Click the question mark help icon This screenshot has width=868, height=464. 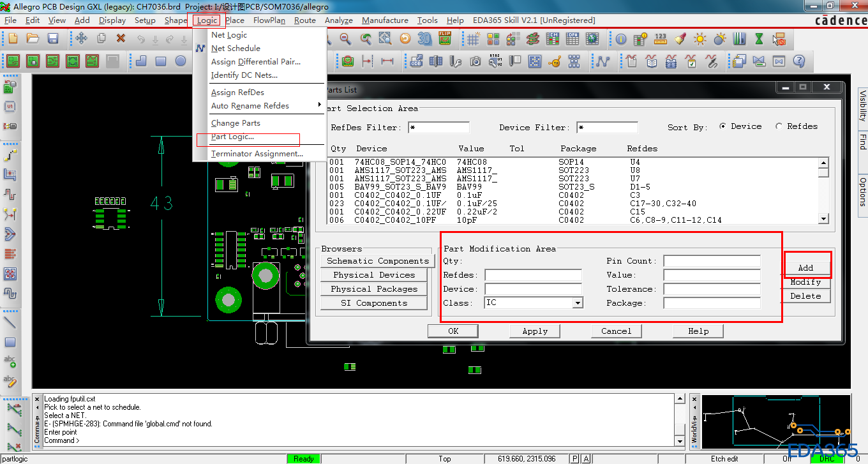[798, 62]
